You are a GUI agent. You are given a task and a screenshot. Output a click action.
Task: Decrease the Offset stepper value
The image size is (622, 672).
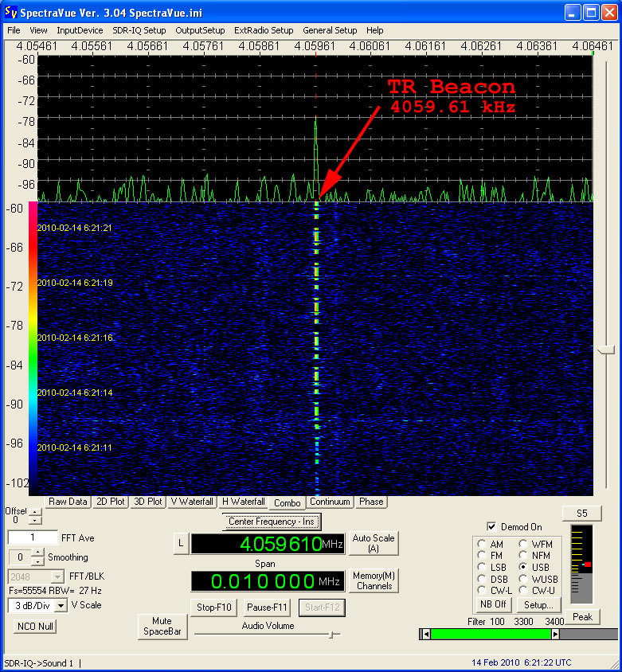click(x=35, y=520)
